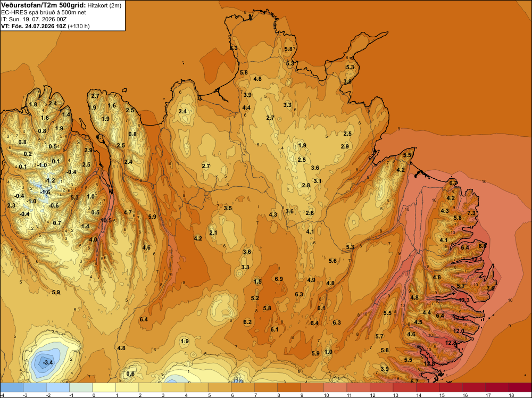Screen dimensions: 532x398
Task: Click the 1.5 temperature value
Action: click(x=257, y=281)
